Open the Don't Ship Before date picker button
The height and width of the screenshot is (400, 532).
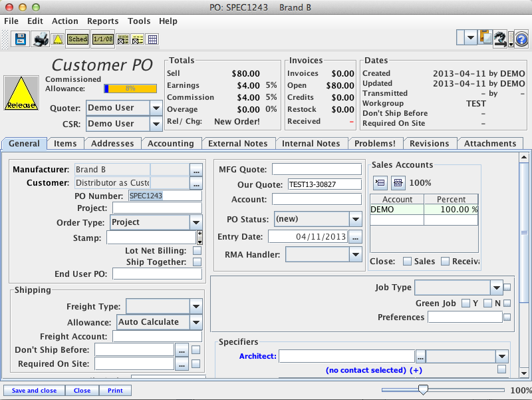click(x=182, y=349)
